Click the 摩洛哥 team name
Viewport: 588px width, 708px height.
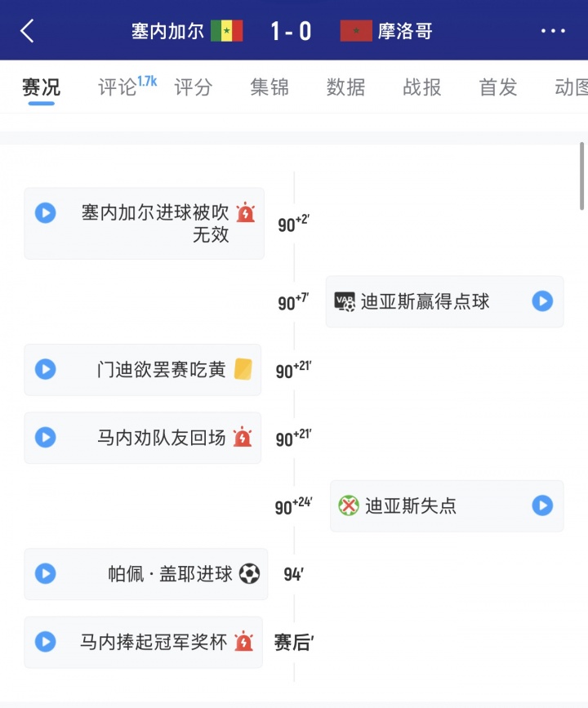pyautogui.click(x=405, y=31)
